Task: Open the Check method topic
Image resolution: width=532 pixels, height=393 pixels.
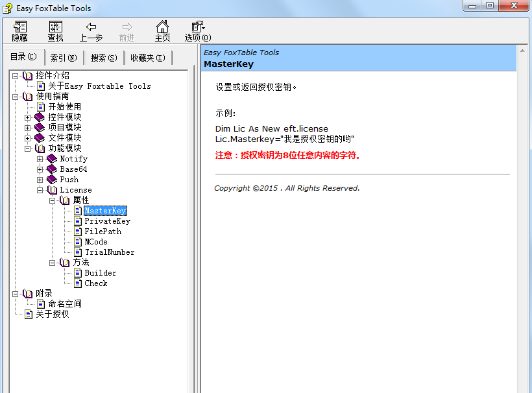Action: coord(96,283)
